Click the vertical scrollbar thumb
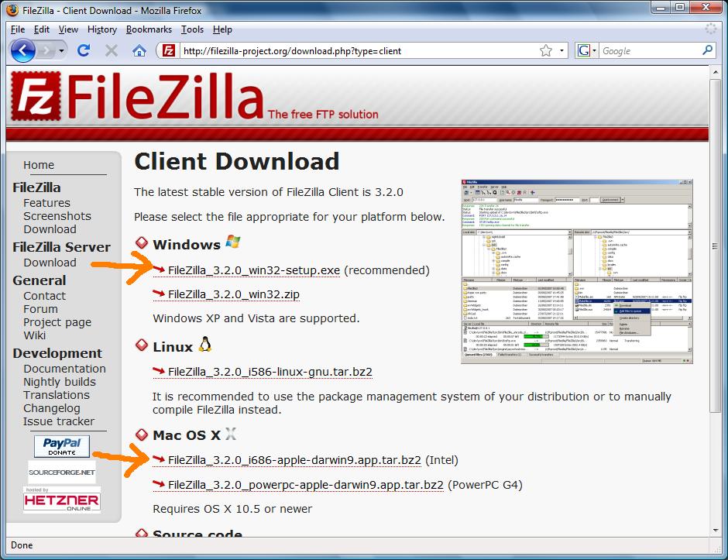 (715, 246)
